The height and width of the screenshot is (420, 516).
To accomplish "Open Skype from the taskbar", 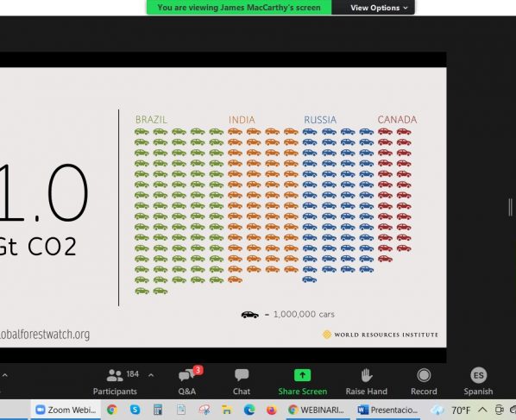I will 135,410.
